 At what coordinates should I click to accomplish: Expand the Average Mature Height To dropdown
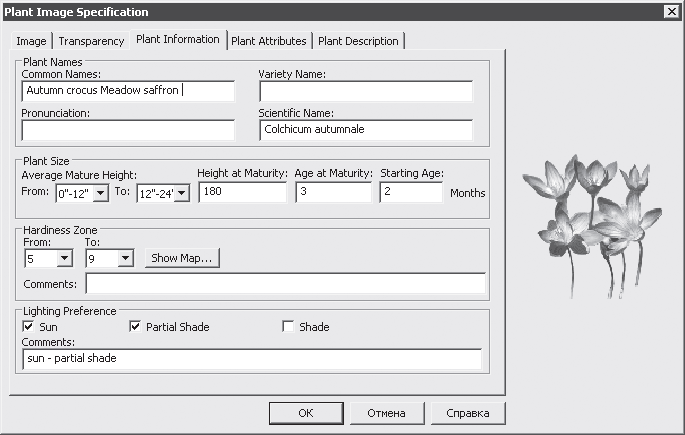(x=182, y=193)
